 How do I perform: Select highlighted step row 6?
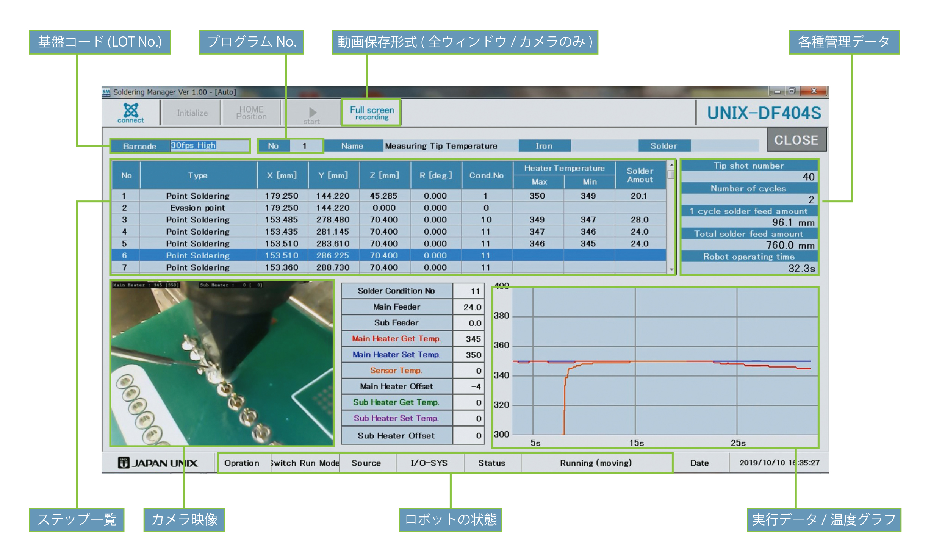tap(389, 255)
